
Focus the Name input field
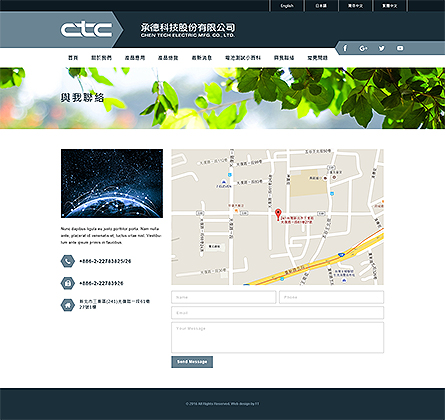click(x=224, y=297)
